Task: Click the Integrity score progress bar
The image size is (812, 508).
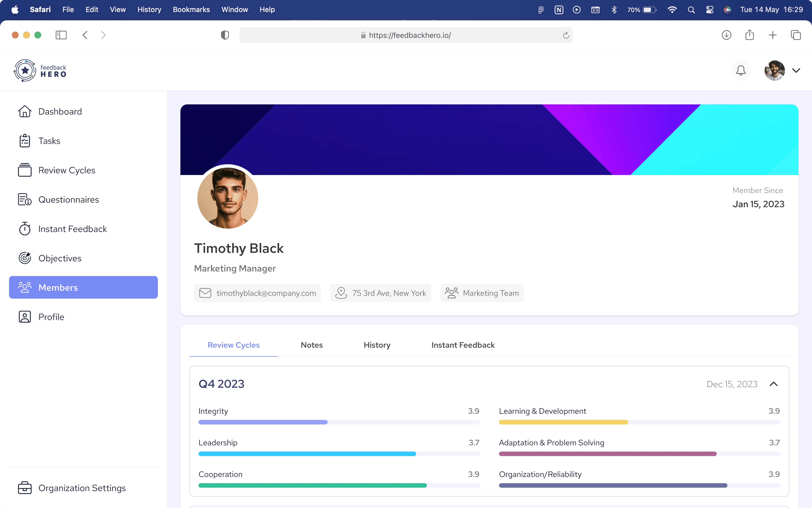Action: (339, 422)
